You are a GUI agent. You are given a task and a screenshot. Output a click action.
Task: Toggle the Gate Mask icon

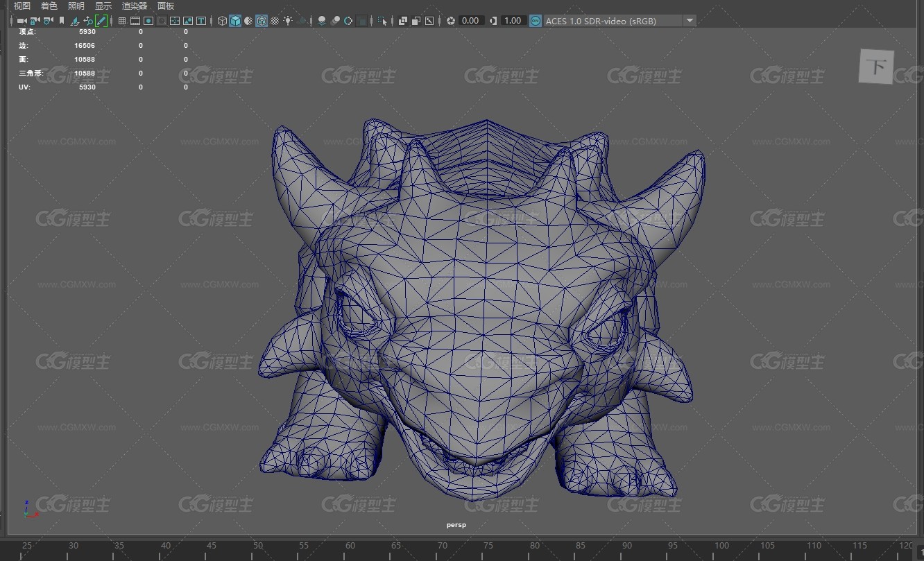(x=162, y=21)
